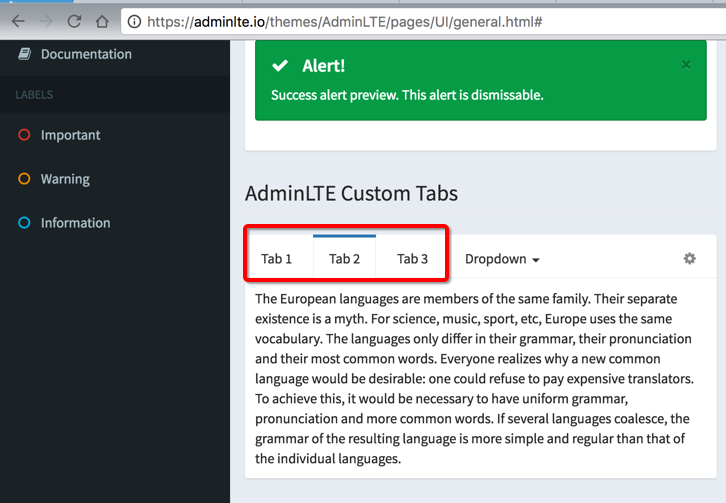Click the site info icon in address bar

(x=133, y=20)
